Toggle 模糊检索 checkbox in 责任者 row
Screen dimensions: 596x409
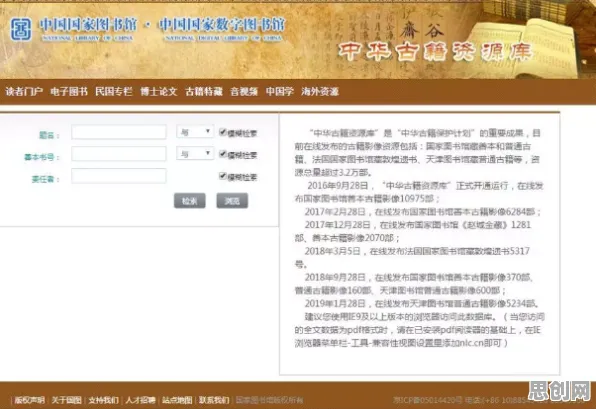tap(223, 176)
